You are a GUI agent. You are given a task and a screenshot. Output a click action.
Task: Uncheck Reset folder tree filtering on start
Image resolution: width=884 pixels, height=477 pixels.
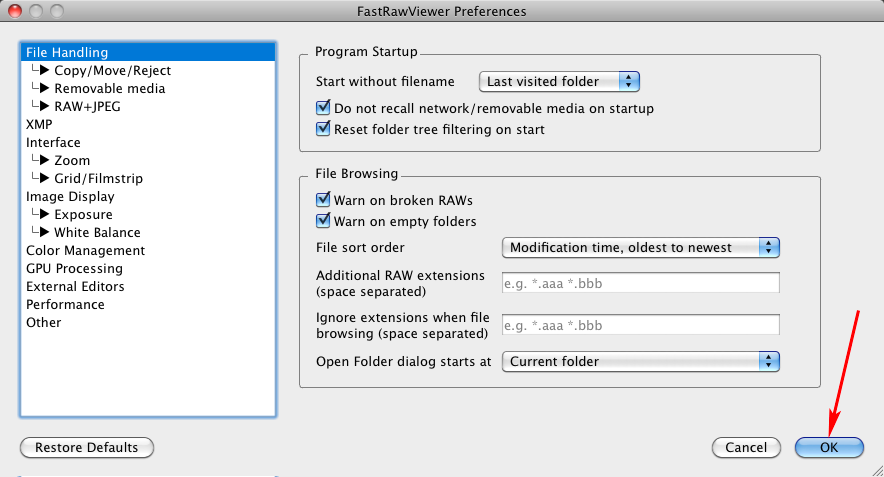tap(323, 129)
